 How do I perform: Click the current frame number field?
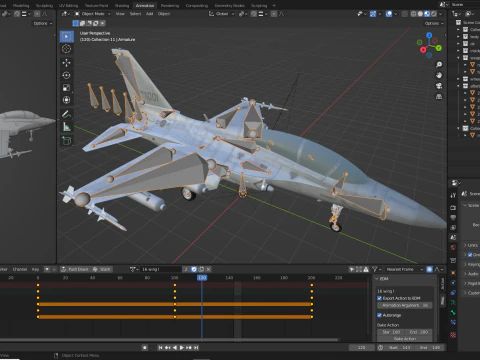click(x=362, y=348)
